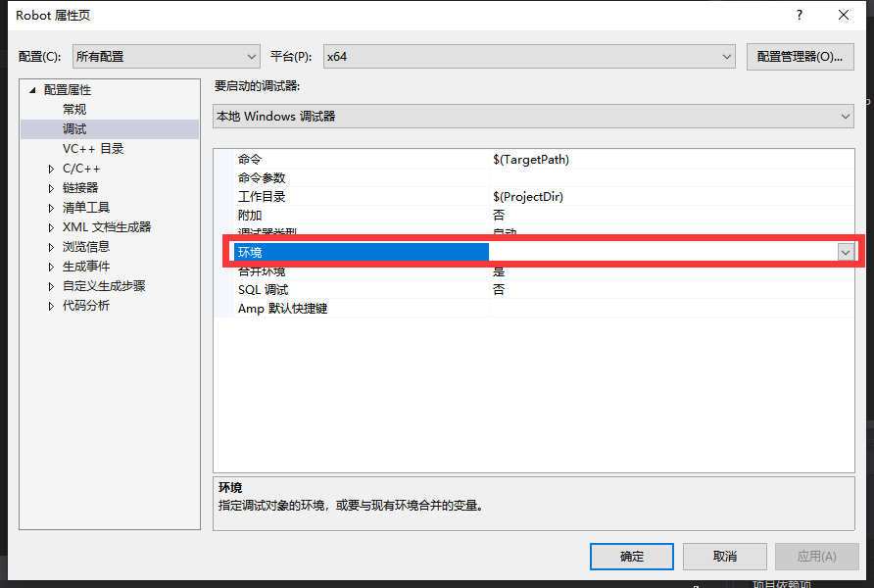The height and width of the screenshot is (588, 874).
Task: Select the 自定义生成步骤 tree label
Action: tap(104, 286)
